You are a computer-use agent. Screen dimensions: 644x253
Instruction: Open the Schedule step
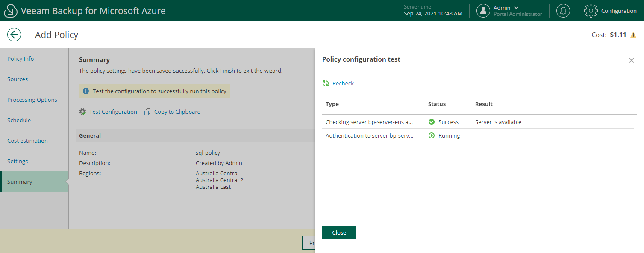pos(19,120)
